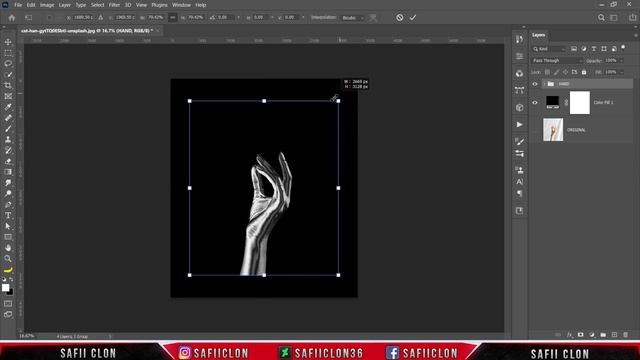
Task: Click the add layer mask button
Action: click(580, 335)
